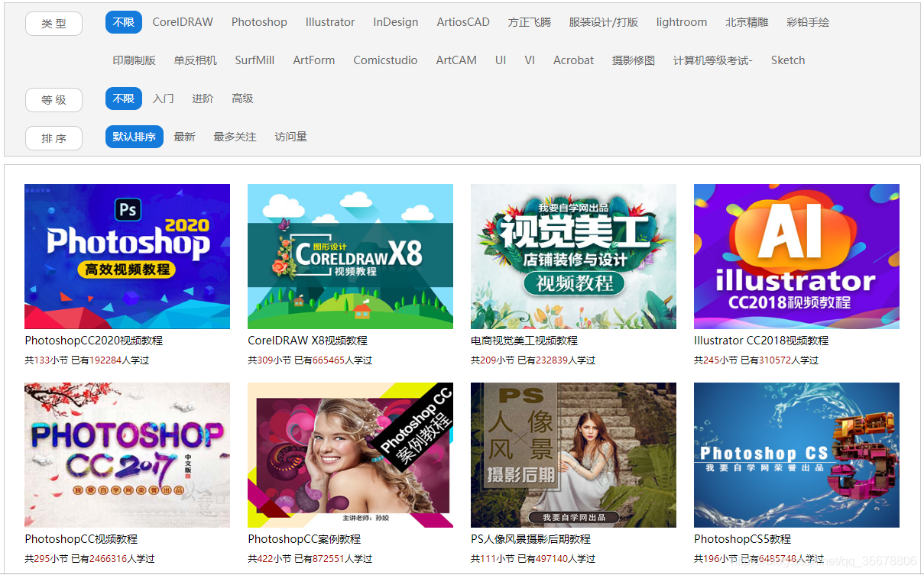
Task: Choose the 方正飞腾 type filter
Action: (x=529, y=22)
